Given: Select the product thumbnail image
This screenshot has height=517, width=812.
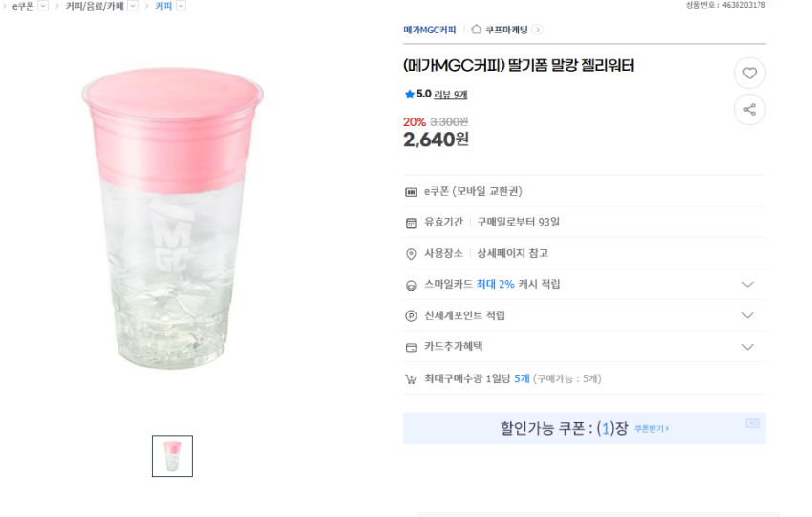Looking at the screenshot, I should [172, 456].
